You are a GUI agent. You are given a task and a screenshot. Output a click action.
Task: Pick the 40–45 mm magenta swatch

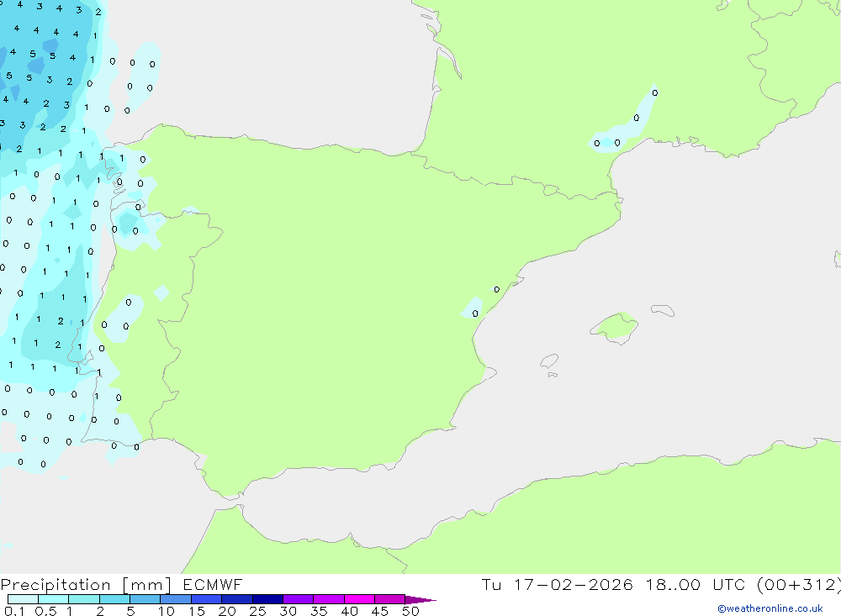coord(359,599)
